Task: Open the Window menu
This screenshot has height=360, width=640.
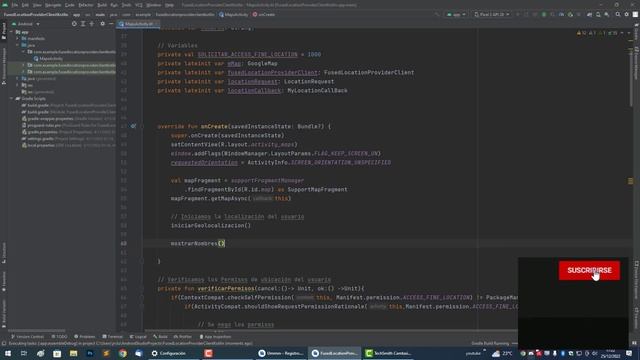Action: 153,5
